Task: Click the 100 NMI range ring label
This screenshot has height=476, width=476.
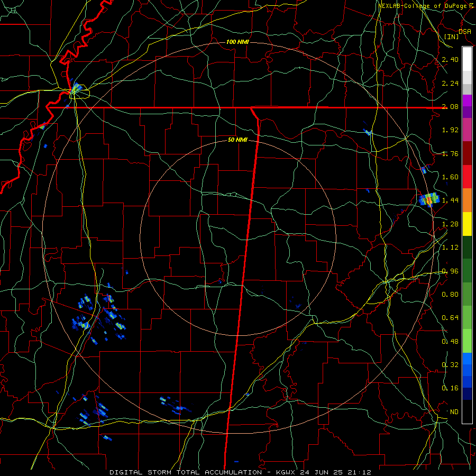Action: [x=237, y=42]
